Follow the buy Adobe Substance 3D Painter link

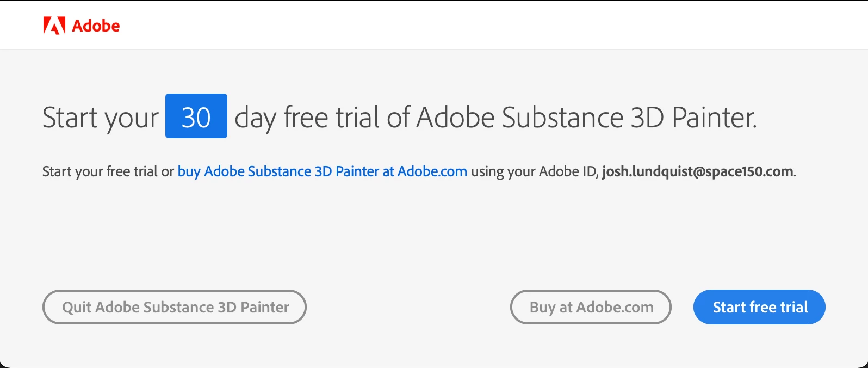tap(323, 171)
